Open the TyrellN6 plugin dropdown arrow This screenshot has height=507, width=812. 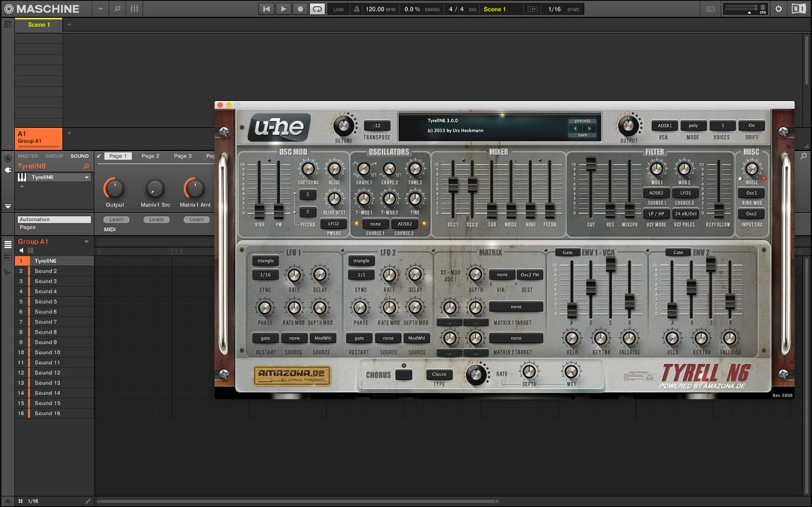[87, 177]
